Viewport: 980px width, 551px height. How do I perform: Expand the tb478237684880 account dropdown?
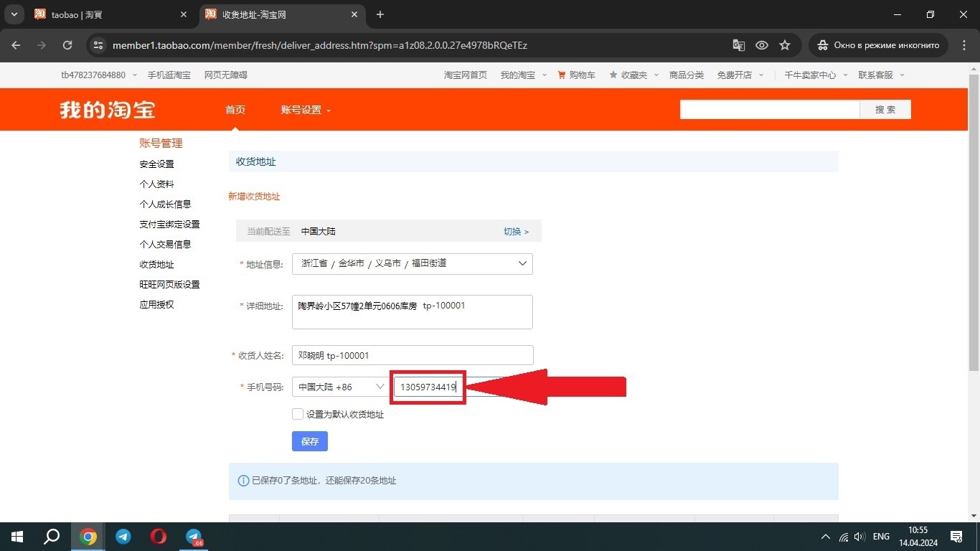99,75
